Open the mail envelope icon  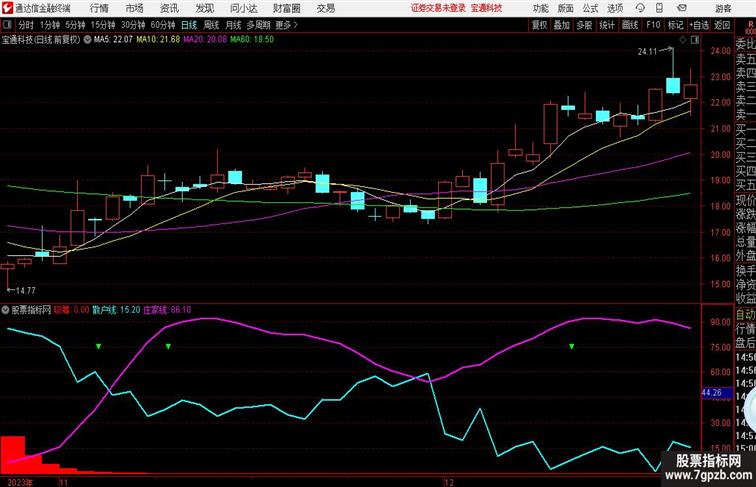tap(682, 8)
